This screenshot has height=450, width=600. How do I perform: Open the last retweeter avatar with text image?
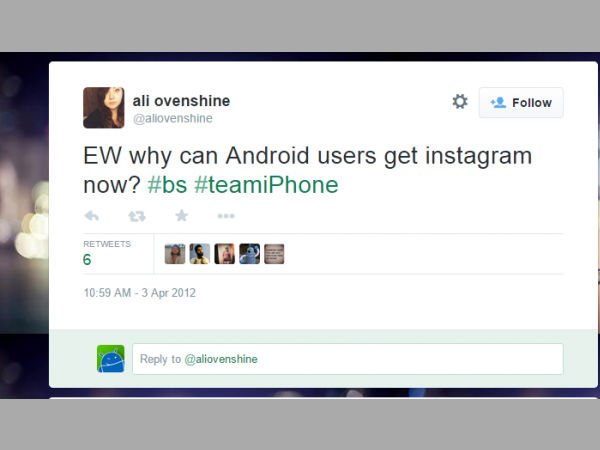[x=274, y=254]
